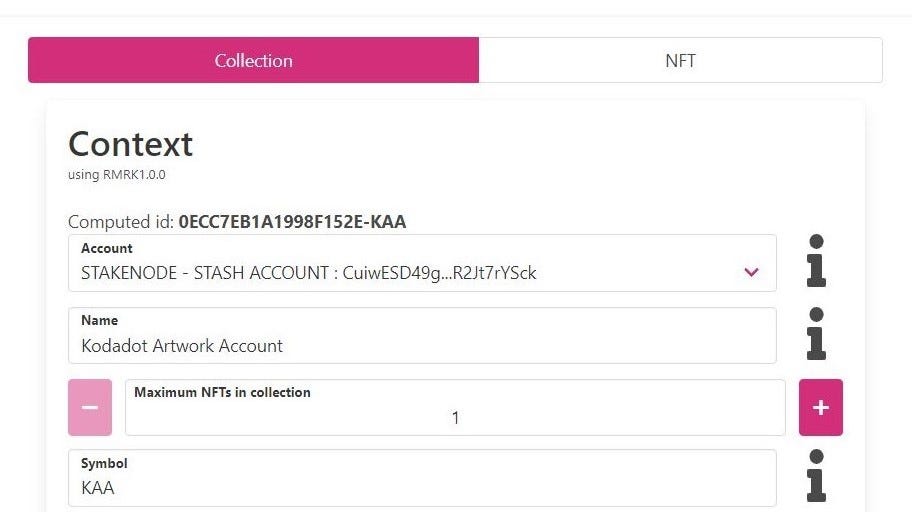Increase maximum NFTs with plus button
This screenshot has width=912, height=512.
pyautogui.click(x=821, y=407)
